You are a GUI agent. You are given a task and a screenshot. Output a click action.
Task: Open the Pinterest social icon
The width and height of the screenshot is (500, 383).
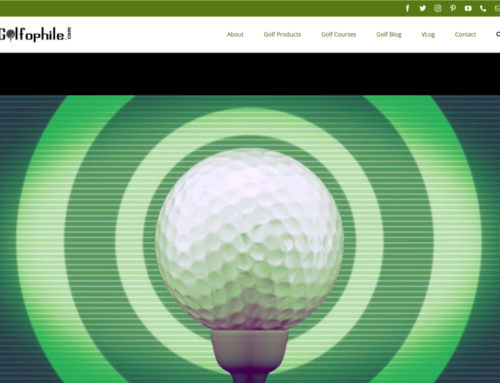(x=453, y=8)
